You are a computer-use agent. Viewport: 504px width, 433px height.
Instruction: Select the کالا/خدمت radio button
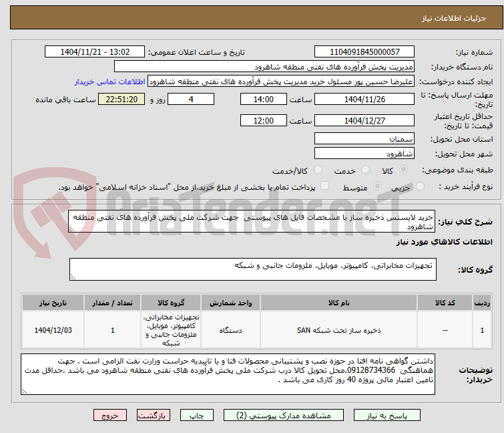[x=318, y=170]
